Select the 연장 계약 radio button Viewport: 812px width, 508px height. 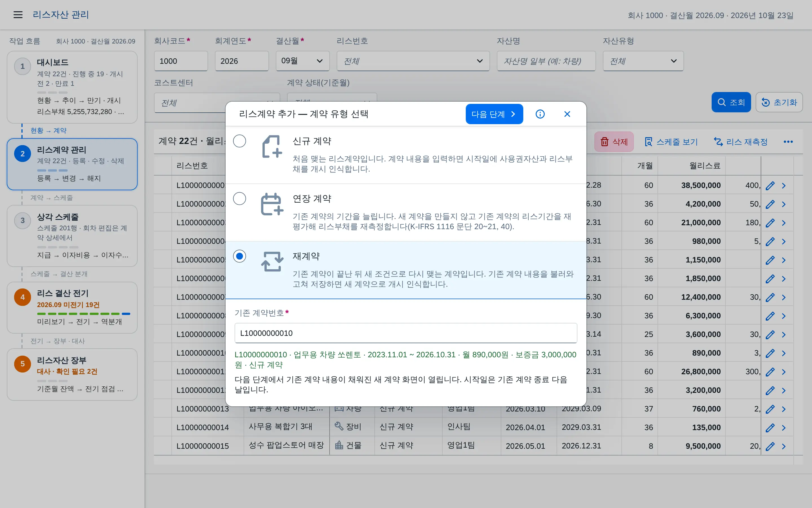[240, 198]
